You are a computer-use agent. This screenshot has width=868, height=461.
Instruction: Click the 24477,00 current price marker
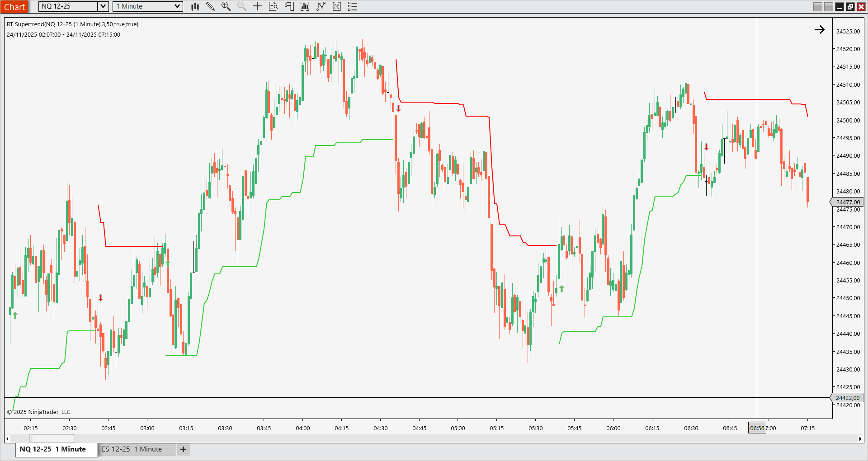[846, 202]
